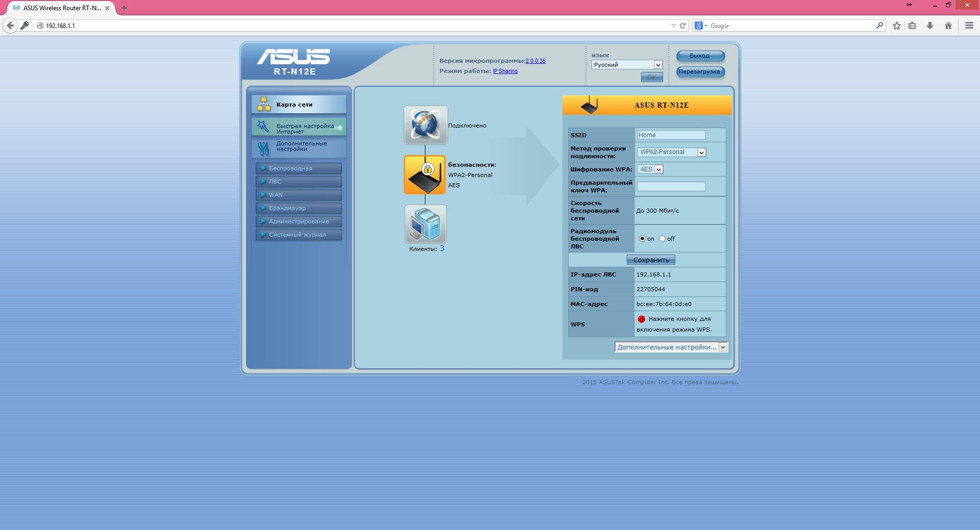Open the authentication method dropdown

(x=671, y=152)
